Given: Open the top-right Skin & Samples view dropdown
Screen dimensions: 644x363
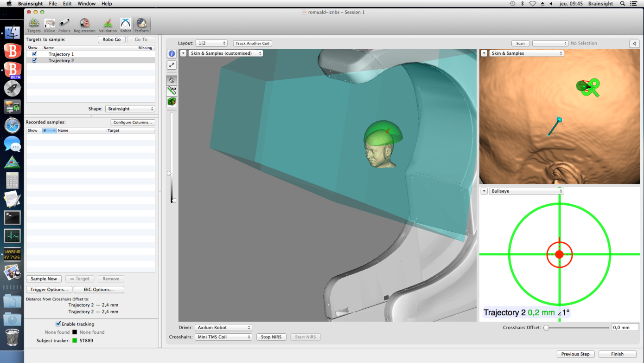Looking at the screenshot, I should coord(526,53).
